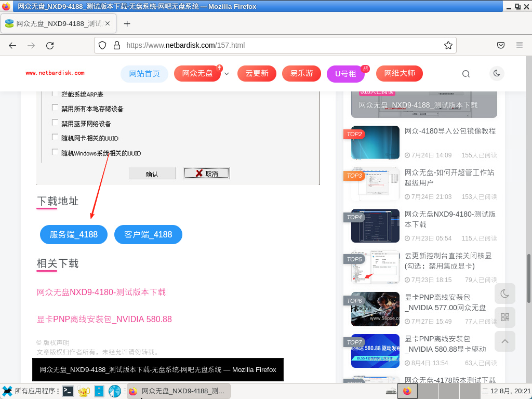This screenshot has height=399, width=532.
Task: Click the padlock connection security icon
Action: [115, 45]
